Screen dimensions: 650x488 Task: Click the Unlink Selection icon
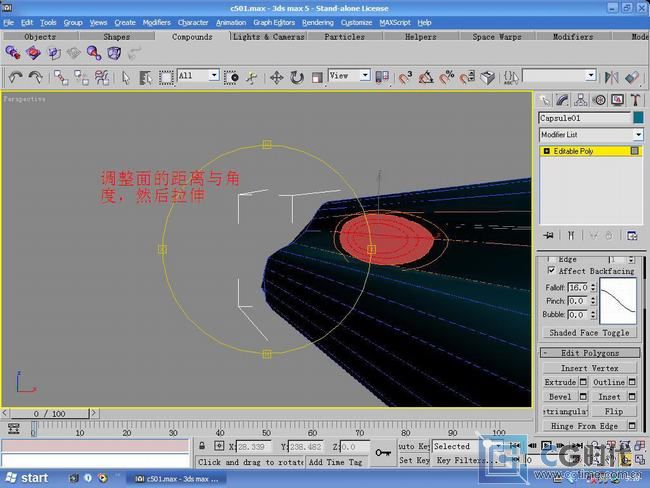tap(81, 77)
